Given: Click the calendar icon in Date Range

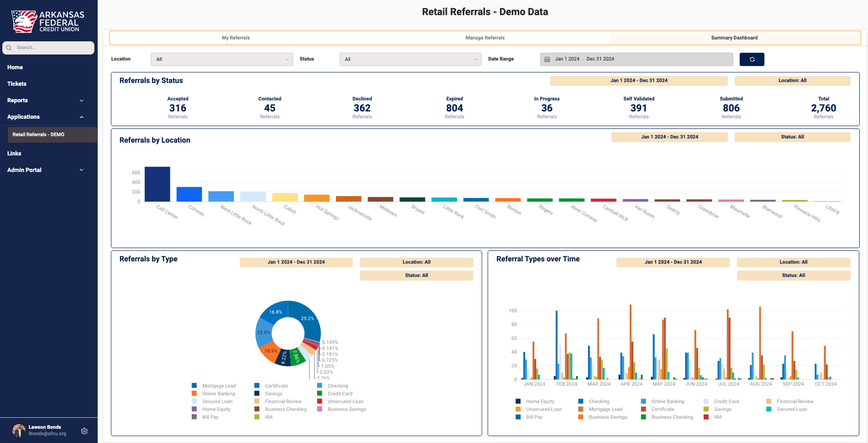Looking at the screenshot, I should click(547, 59).
